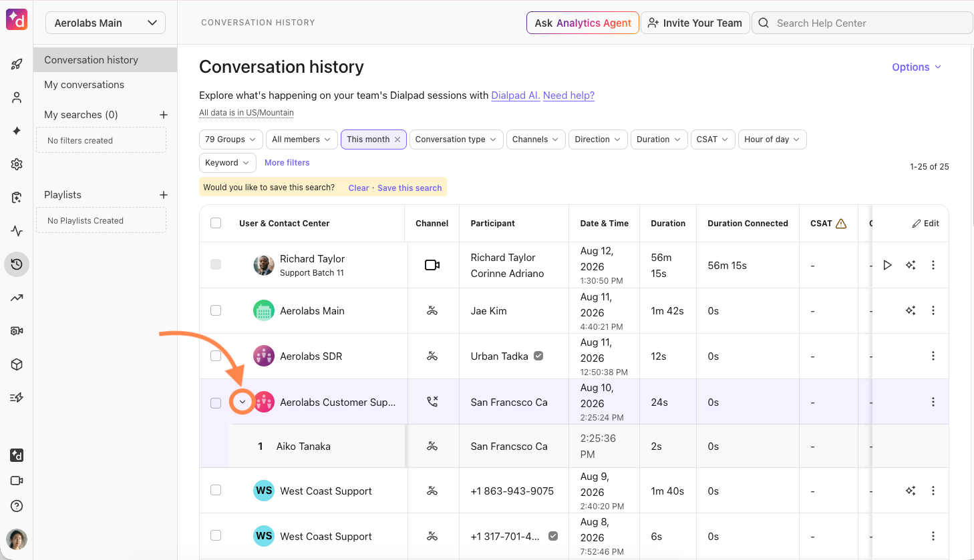Open AI recap for +1 863-943-9075 row
Image resolution: width=974 pixels, height=560 pixels.
(911, 491)
